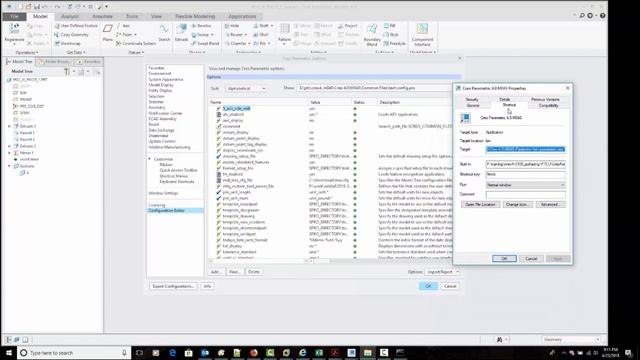This screenshot has height=360, width=640.
Task: Click the Windows Start button
Action: (x=9, y=353)
